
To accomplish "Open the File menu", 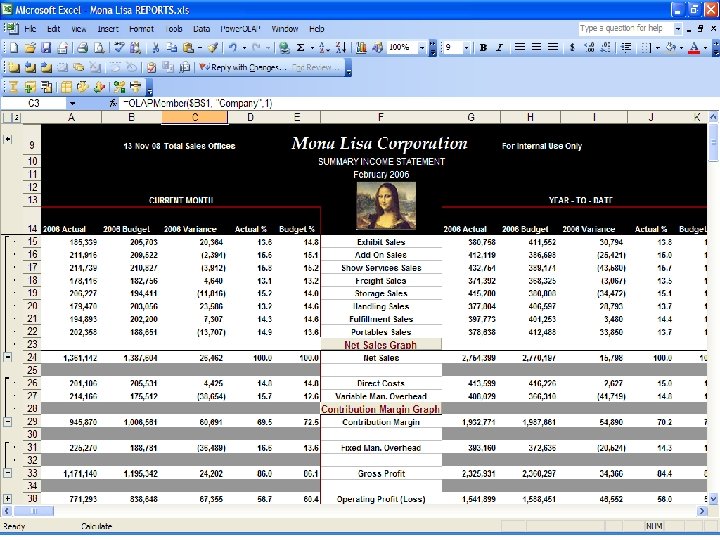I will tap(30, 28).
